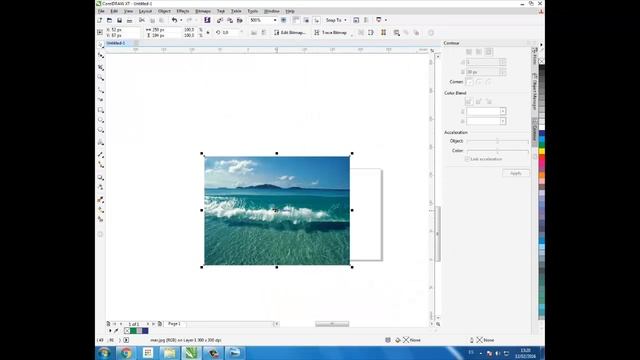The width and height of the screenshot is (640, 360).
Task: Click the rotation angle input field
Action: 230,33
